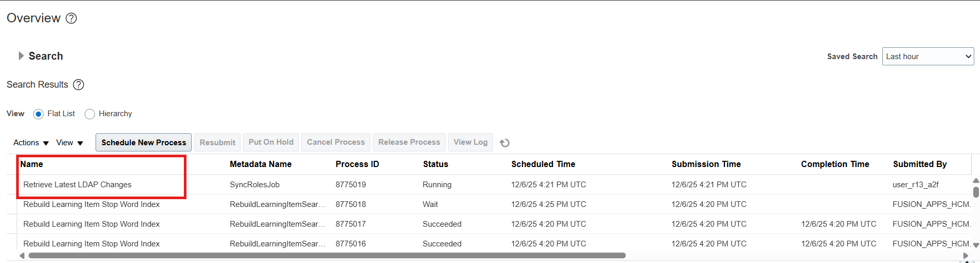Open the View menu in the toolbar
The width and height of the screenshot is (980, 263).
pyautogui.click(x=70, y=143)
